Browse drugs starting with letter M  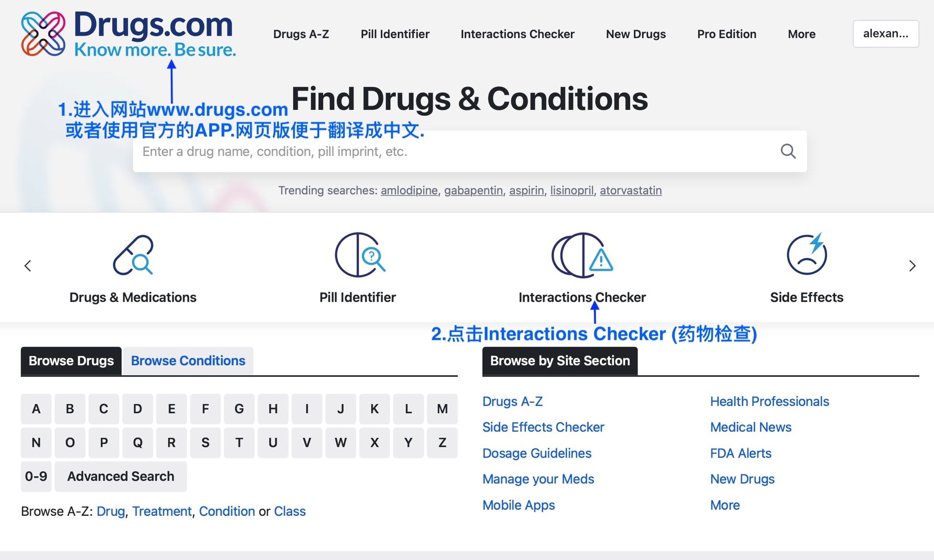(442, 409)
